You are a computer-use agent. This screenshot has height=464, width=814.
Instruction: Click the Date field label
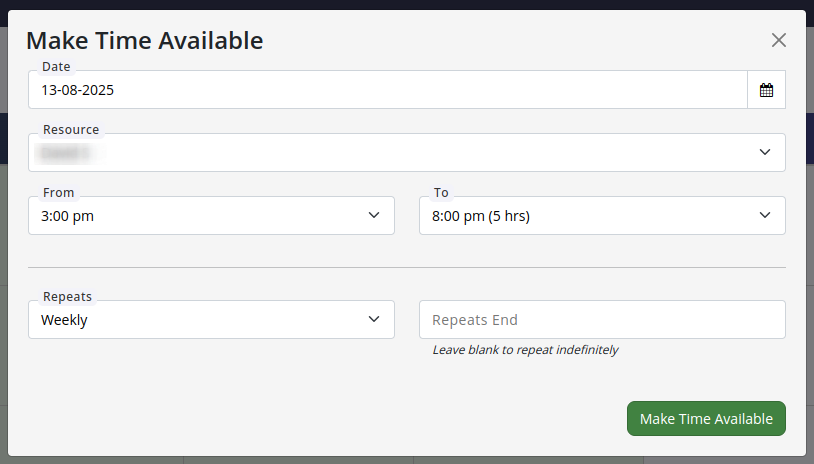pyautogui.click(x=56, y=66)
